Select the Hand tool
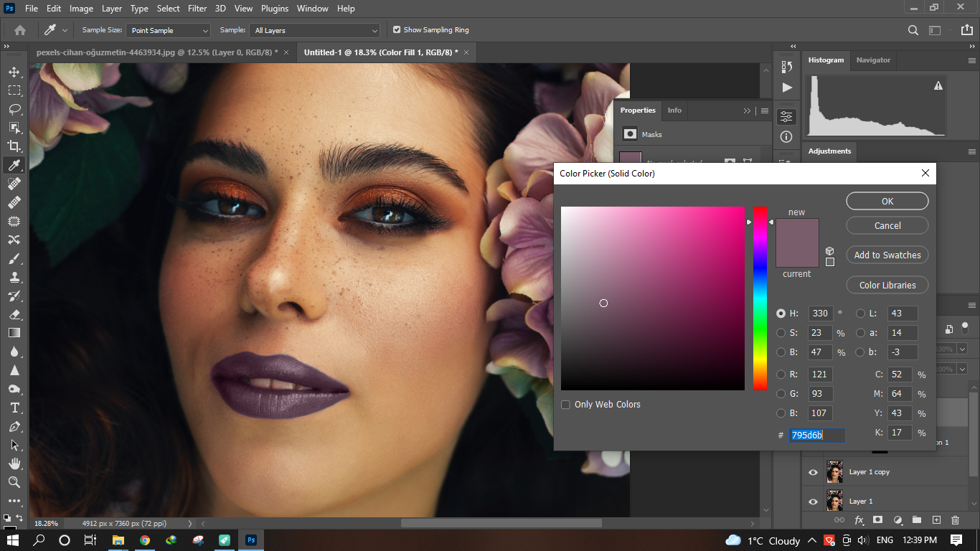 (14, 463)
